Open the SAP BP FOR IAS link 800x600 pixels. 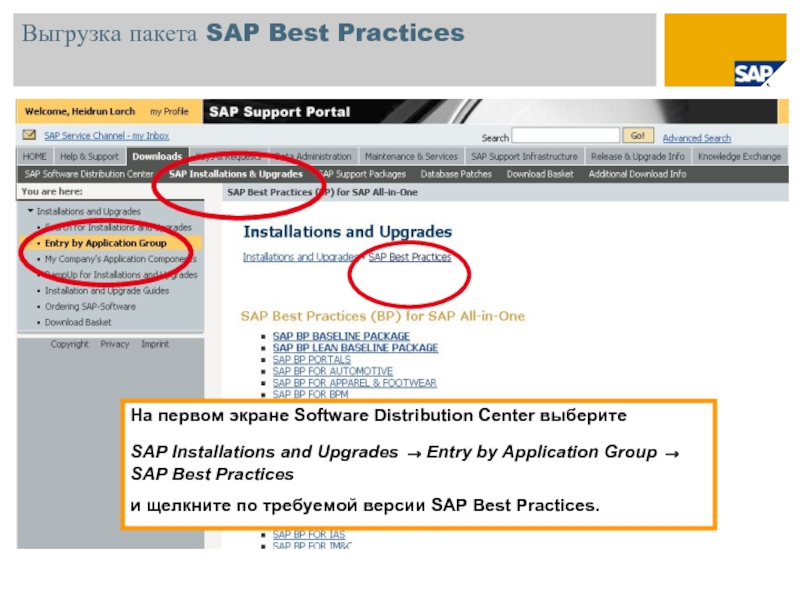(x=309, y=534)
